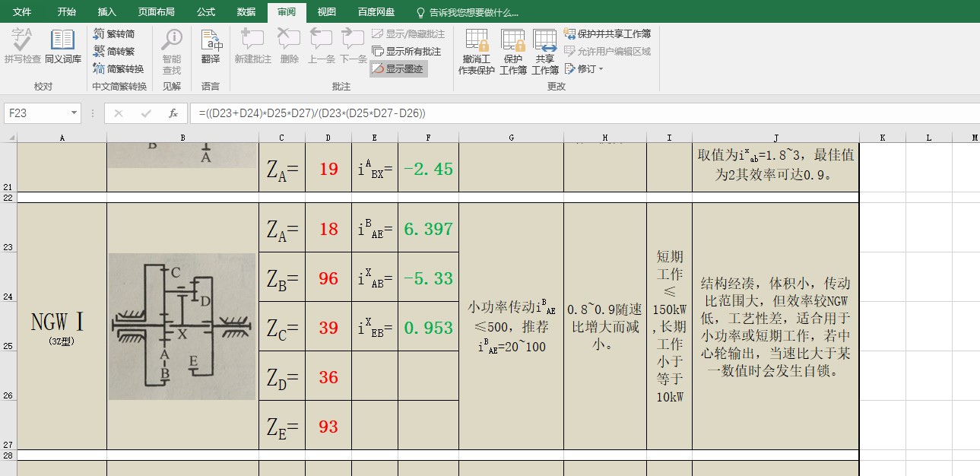
Task: Click the Name Box showing F23
Action: coord(36,113)
